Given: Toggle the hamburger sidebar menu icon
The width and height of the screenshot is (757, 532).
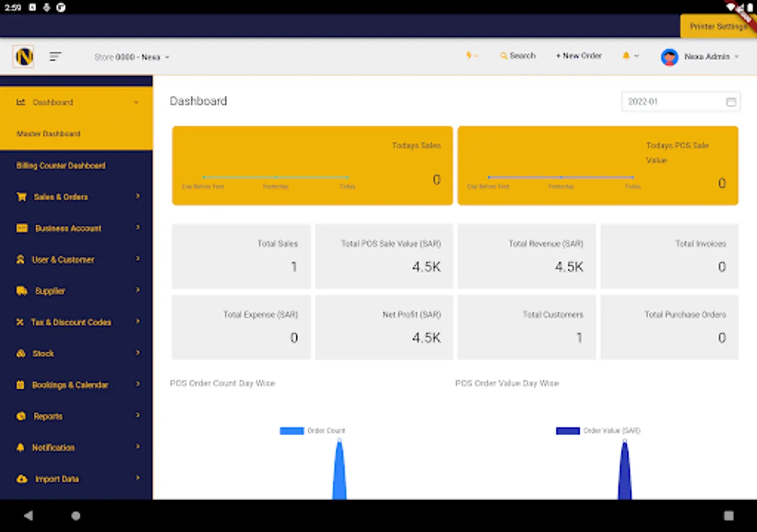Looking at the screenshot, I should (56, 57).
